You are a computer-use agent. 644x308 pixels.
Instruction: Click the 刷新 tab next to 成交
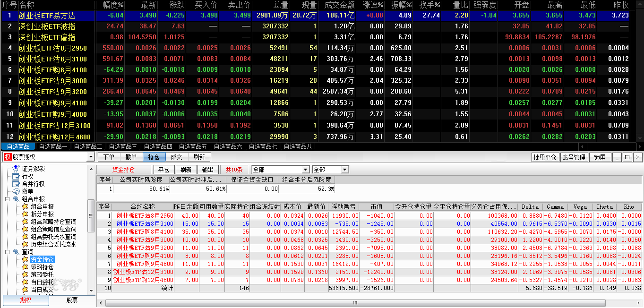click(x=199, y=157)
